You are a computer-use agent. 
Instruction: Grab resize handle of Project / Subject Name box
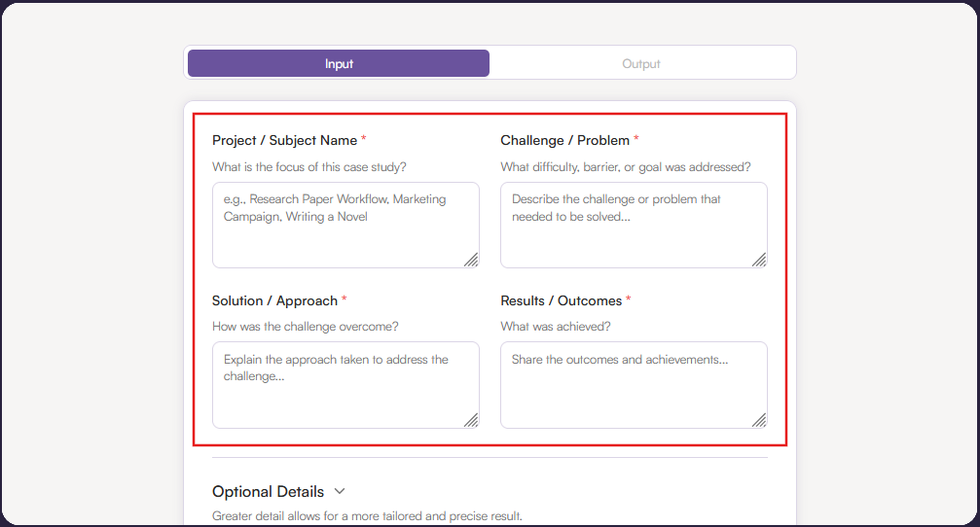471,260
